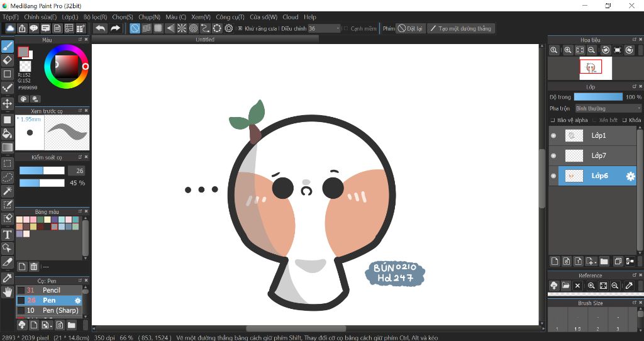Select the Bucket fill tool
Image resolution: width=644 pixels, height=341 pixels.
click(x=8, y=133)
